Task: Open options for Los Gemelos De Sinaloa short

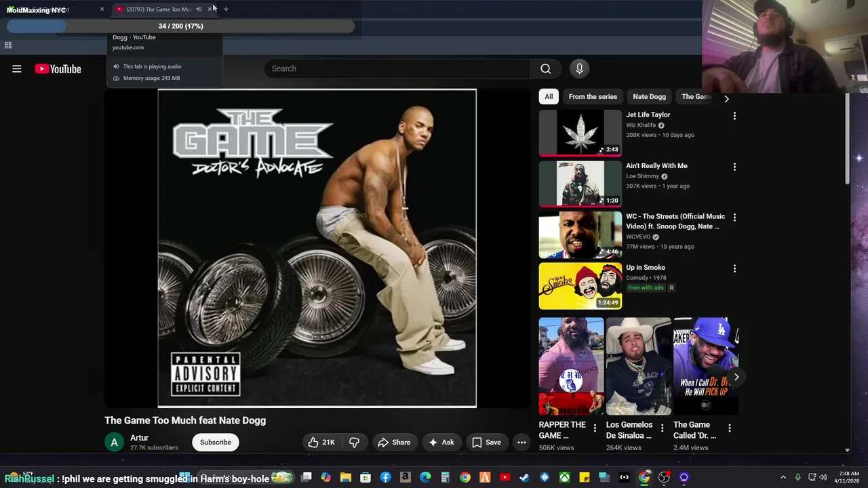Action: (x=662, y=428)
